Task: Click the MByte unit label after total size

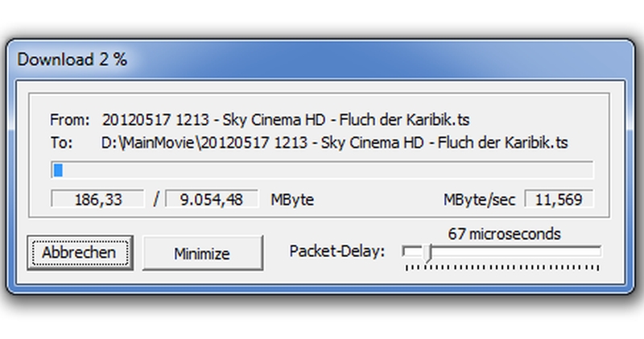Action: [x=292, y=199]
